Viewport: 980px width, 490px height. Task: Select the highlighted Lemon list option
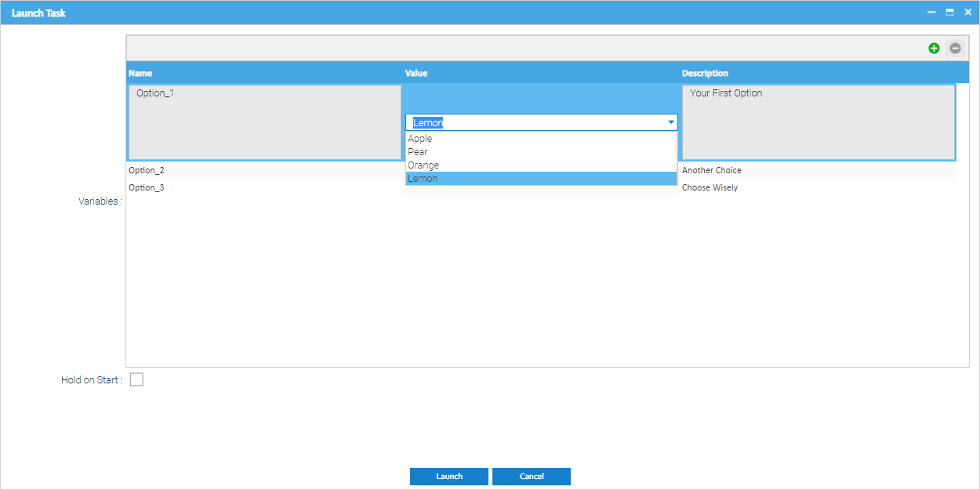click(x=423, y=179)
